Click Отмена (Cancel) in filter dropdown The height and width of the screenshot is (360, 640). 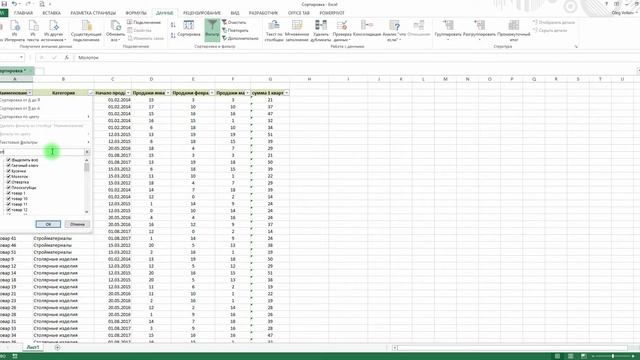point(77,224)
